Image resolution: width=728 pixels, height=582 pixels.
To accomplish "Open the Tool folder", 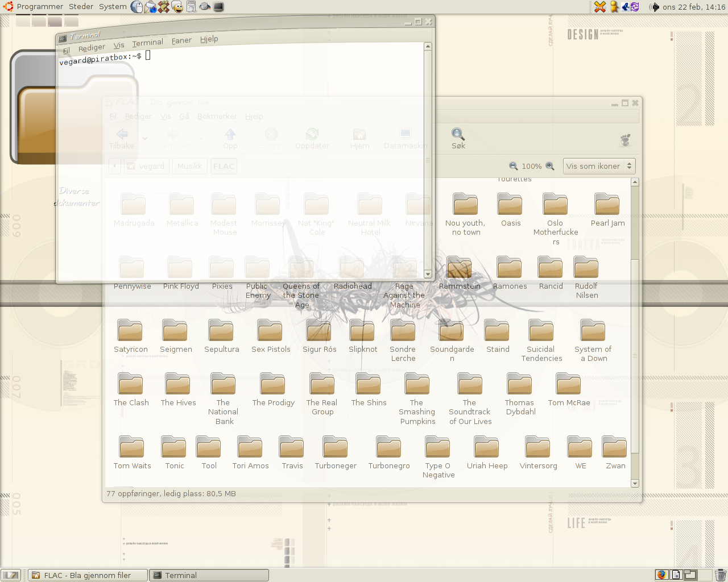I will tap(209, 453).
